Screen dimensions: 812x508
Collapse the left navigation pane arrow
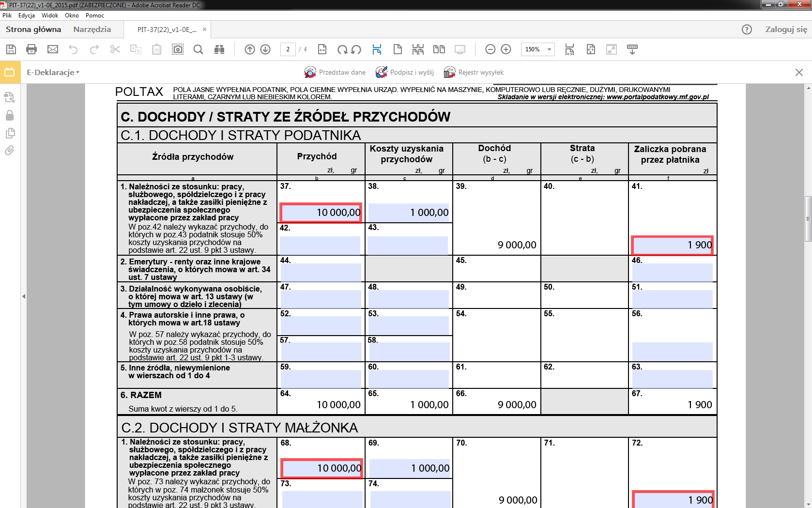pos(24,296)
